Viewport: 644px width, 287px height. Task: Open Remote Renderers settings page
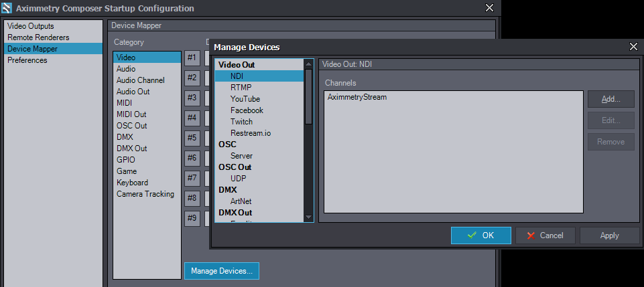pos(54,37)
